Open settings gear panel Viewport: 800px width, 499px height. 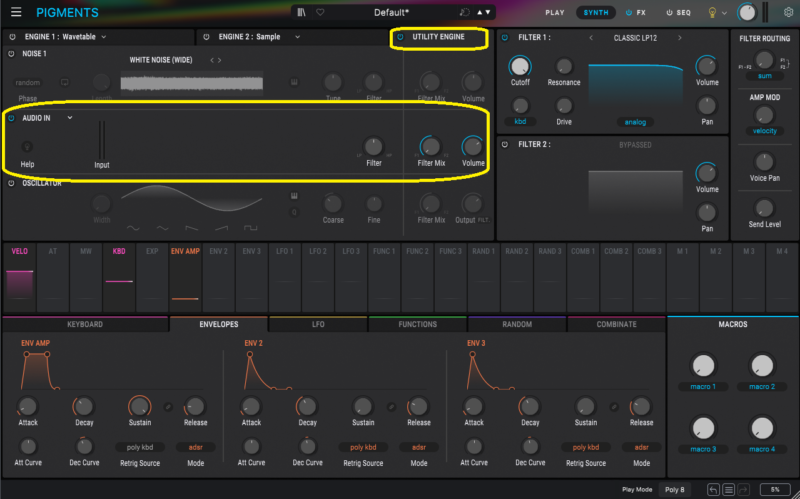point(788,12)
